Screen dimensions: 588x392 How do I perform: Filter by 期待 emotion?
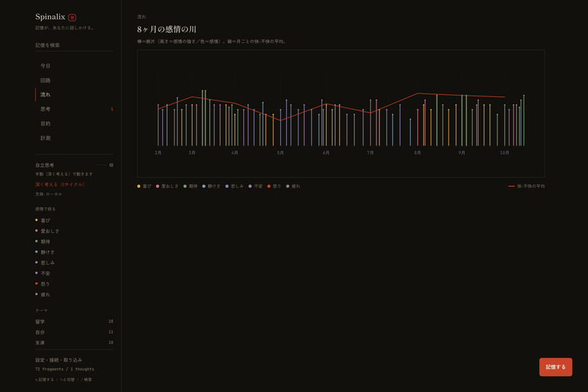[x=43, y=242]
